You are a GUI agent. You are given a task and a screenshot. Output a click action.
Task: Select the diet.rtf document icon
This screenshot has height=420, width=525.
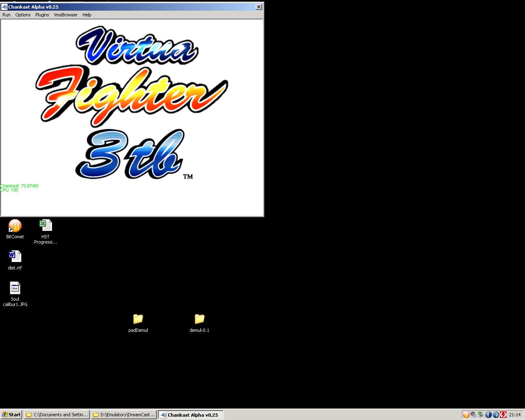coord(15,257)
